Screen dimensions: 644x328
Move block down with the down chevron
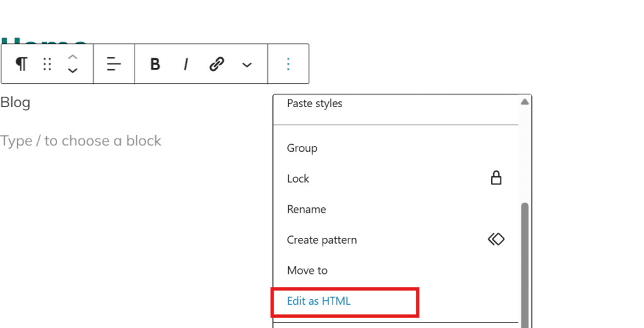[73, 71]
